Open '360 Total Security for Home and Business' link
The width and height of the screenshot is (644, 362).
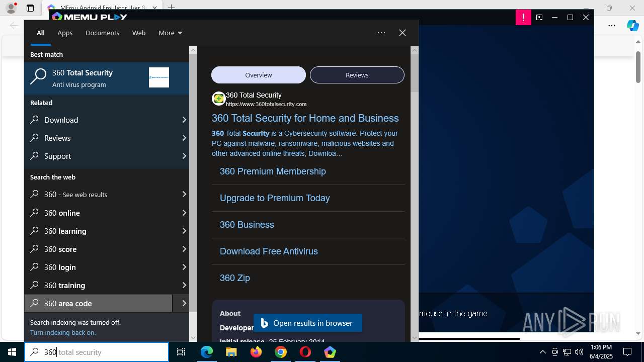click(x=305, y=118)
